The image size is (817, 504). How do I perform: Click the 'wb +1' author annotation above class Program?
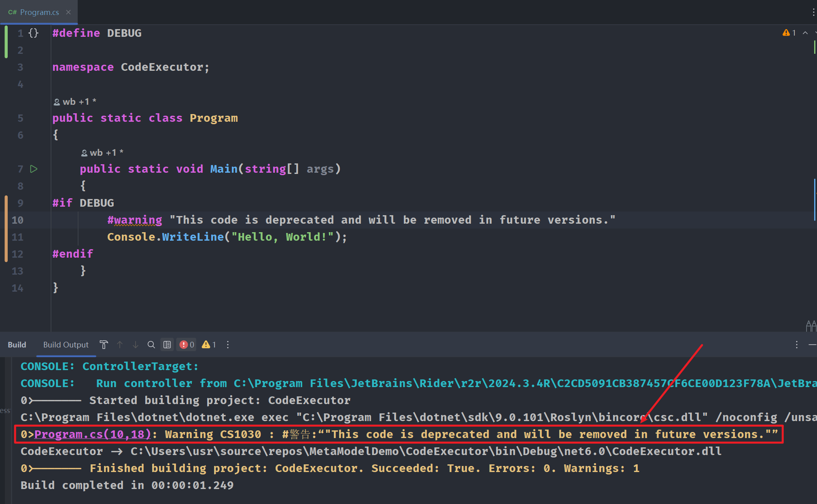point(75,102)
